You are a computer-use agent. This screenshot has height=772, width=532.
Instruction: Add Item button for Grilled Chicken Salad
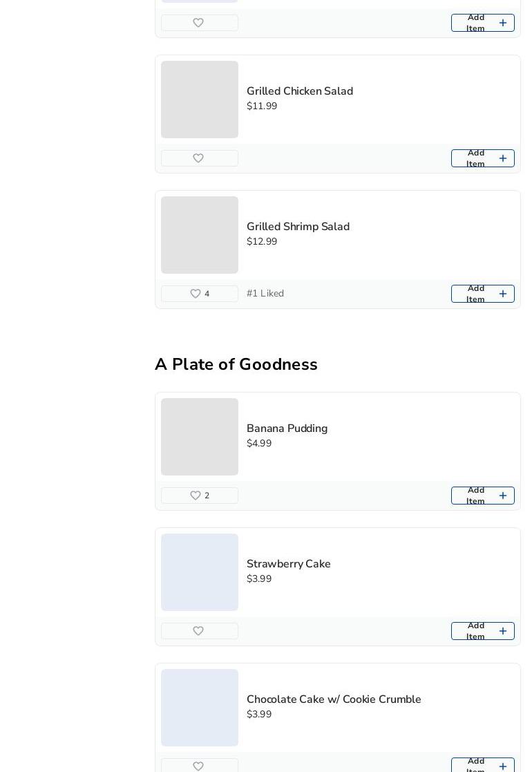coord(482,158)
